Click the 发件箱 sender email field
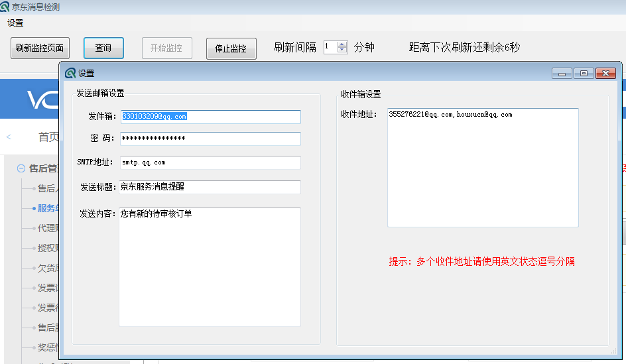Viewport: 626px width, 364px height. (211, 117)
